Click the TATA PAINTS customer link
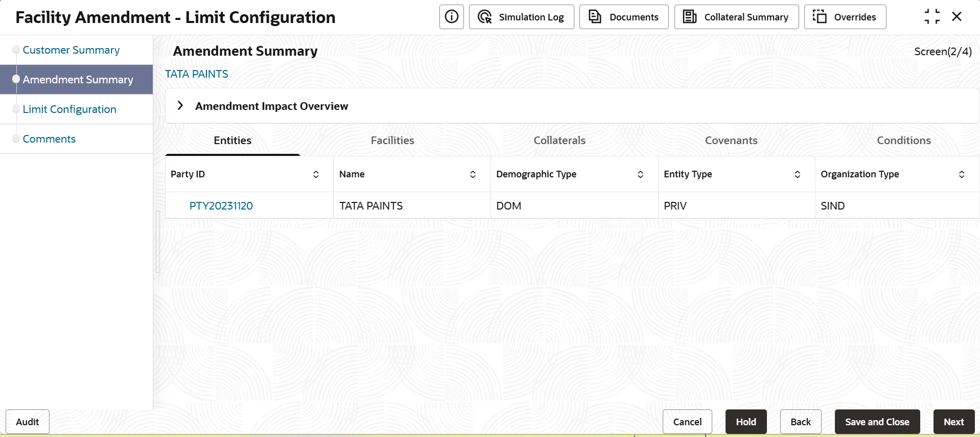The width and height of the screenshot is (980, 437). click(197, 74)
